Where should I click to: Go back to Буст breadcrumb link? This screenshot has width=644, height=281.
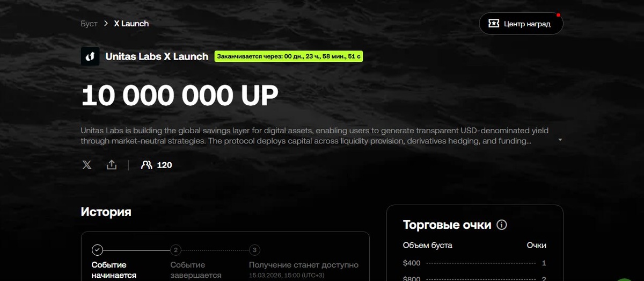pyautogui.click(x=89, y=24)
